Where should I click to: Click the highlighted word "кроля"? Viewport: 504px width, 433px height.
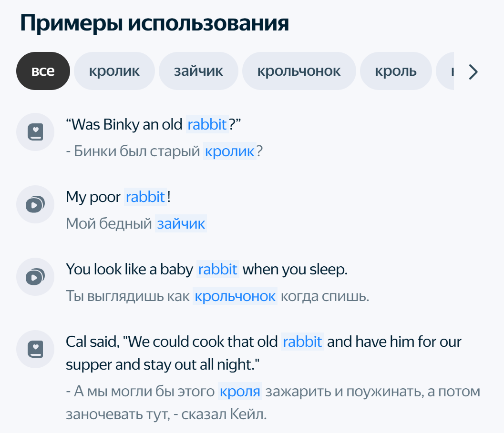240,392
